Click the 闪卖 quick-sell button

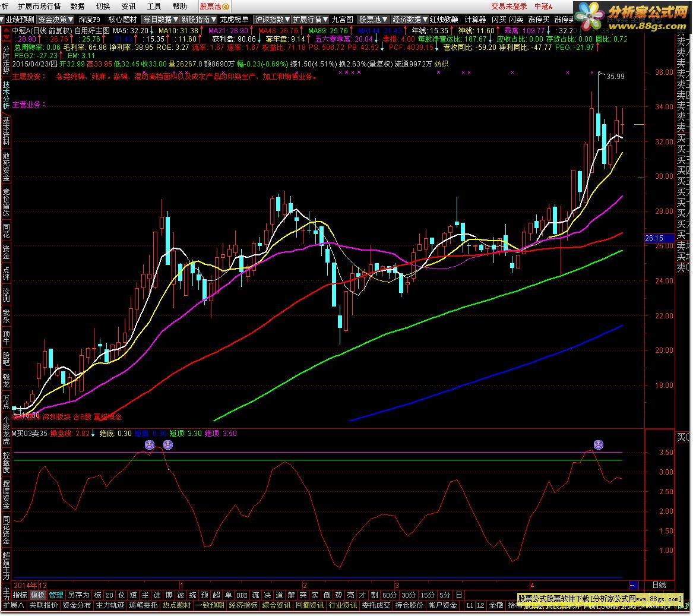(516, 20)
